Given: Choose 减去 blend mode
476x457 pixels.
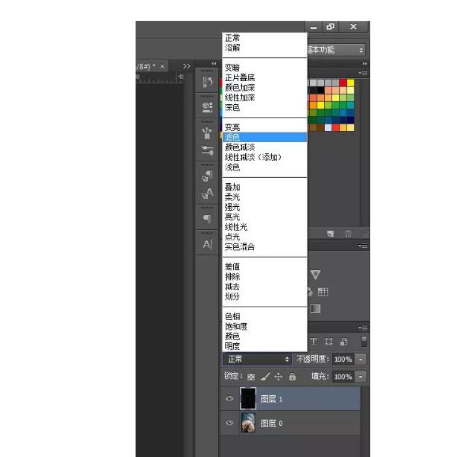Looking at the screenshot, I should click(232, 287).
